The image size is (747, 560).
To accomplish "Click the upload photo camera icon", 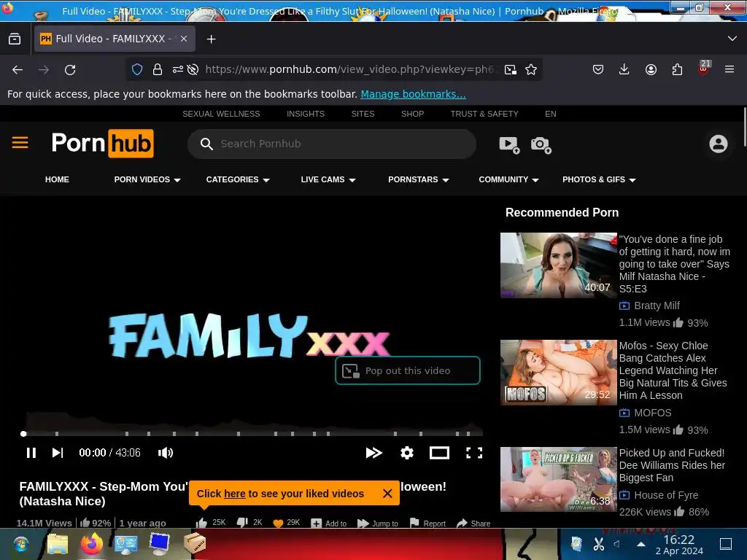I will [541, 145].
